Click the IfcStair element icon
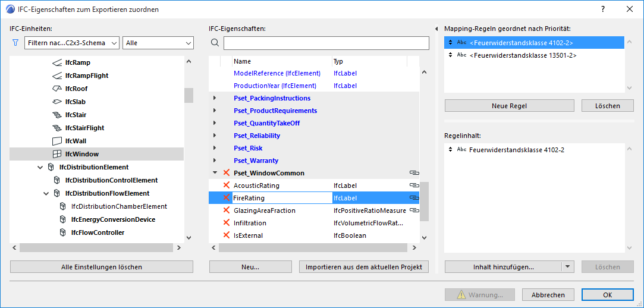644x308 pixels. click(57, 115)
